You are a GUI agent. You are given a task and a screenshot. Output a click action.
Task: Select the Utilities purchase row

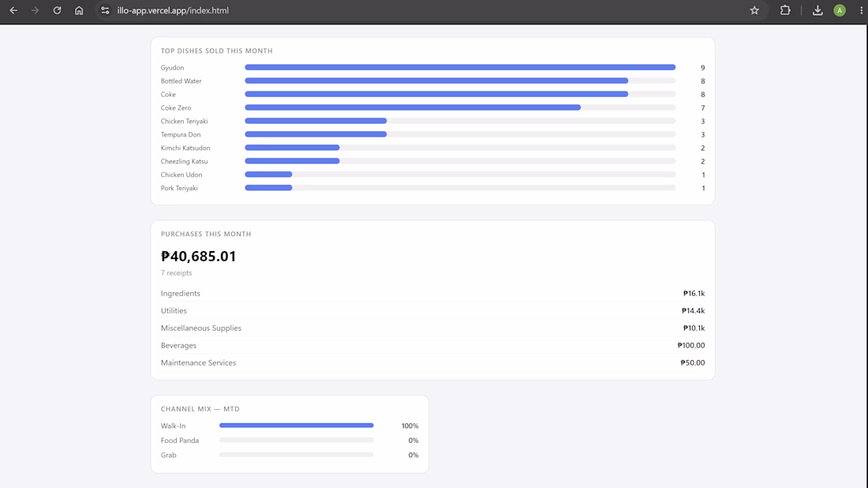(433, 311)
